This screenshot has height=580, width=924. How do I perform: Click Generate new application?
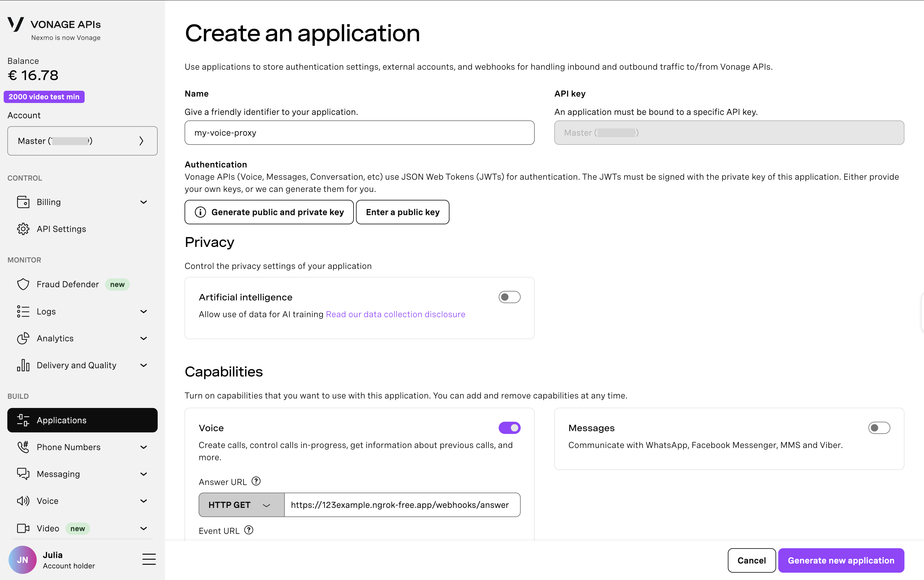841,560
